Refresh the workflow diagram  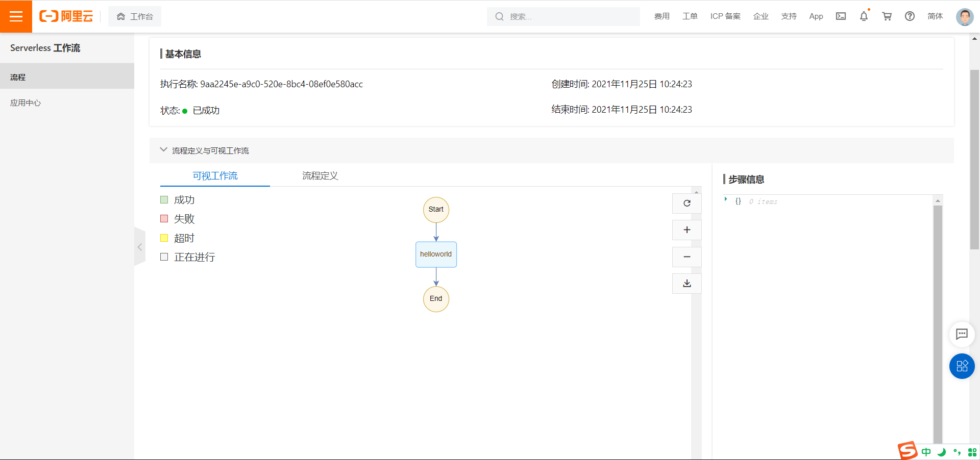[687, 203]
